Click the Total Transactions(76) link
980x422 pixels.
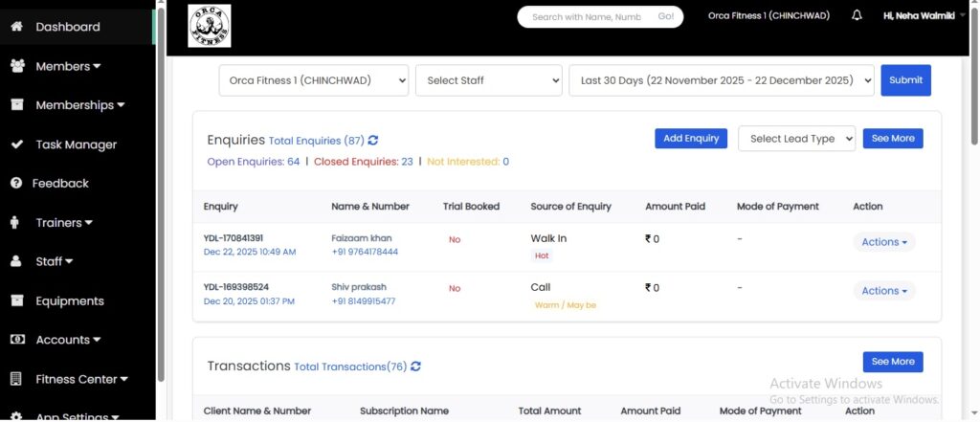pos(350,366)
